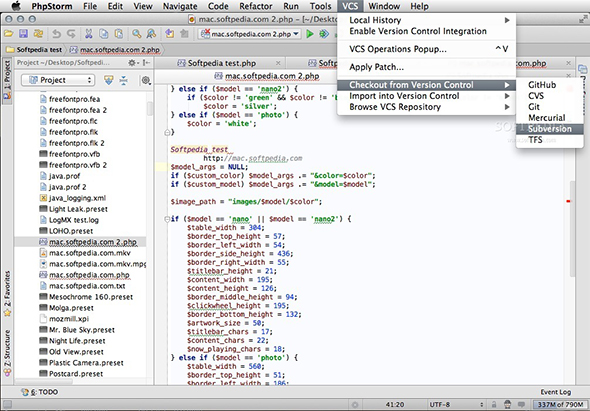Click the Forward navigation icon in the toolbar
Viewport: 590px width, 411px height.
[184, 34]
